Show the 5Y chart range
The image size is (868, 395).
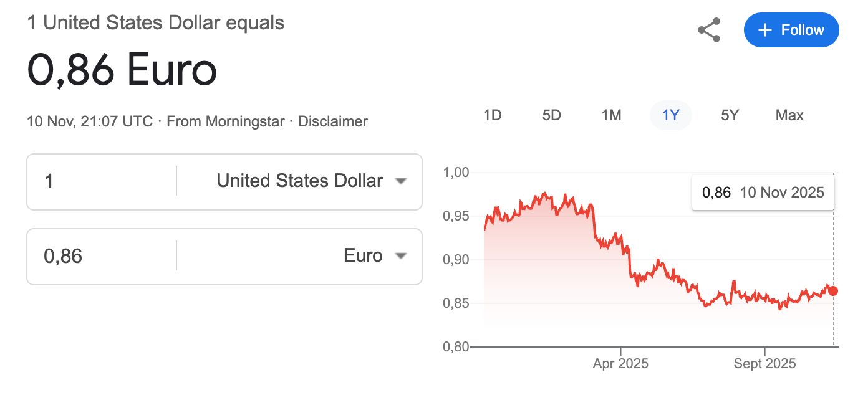point(730,115)
